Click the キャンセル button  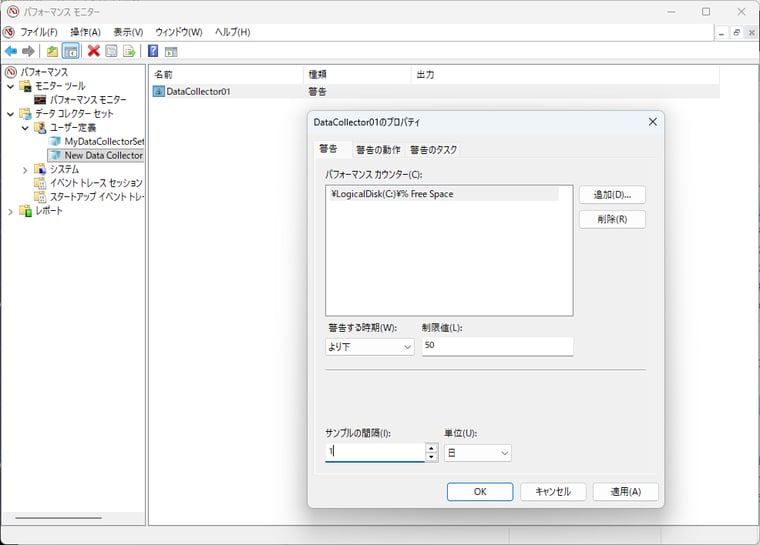pyautogui.click(x=553, y=492)
